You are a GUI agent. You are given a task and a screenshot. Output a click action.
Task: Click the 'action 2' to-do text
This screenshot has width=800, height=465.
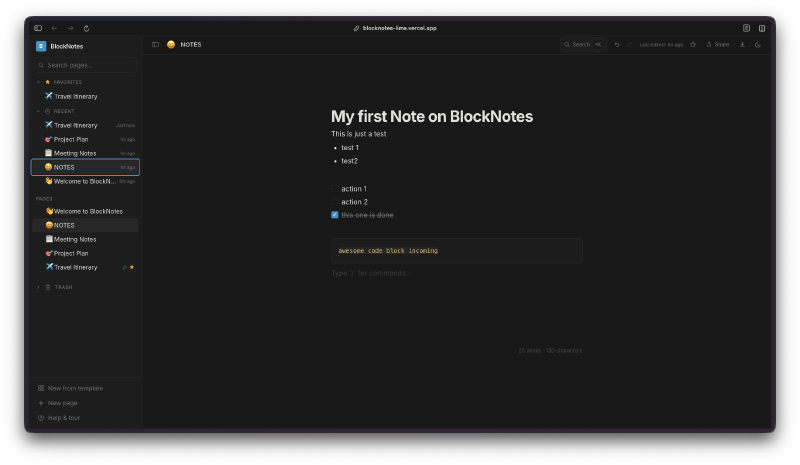(x=355, y=202)
